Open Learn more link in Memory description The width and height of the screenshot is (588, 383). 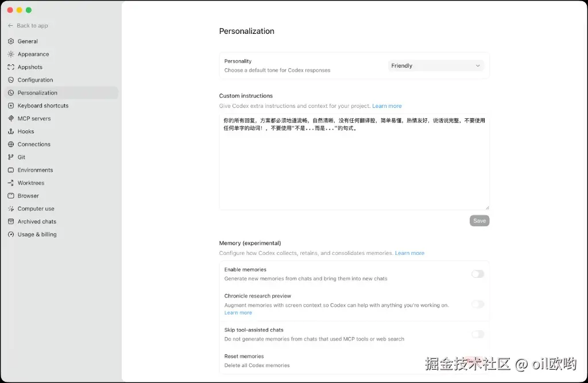tap(409, 253)
